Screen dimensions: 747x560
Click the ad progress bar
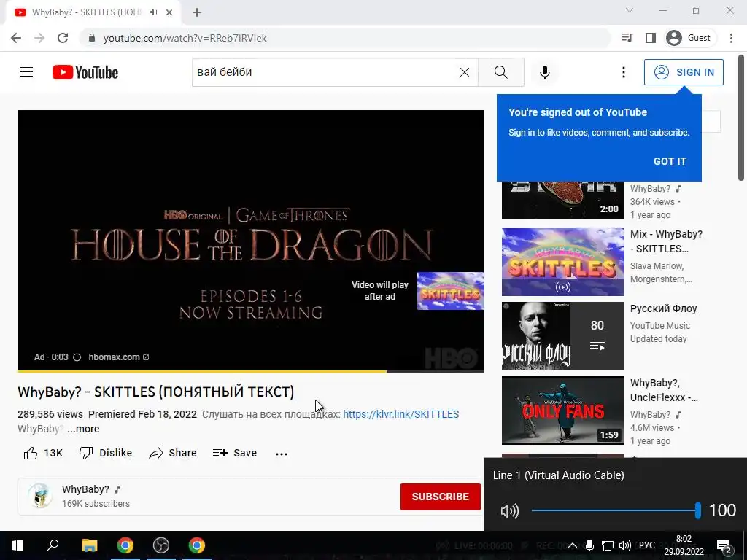pyautogui.click(x=251, y=371)
